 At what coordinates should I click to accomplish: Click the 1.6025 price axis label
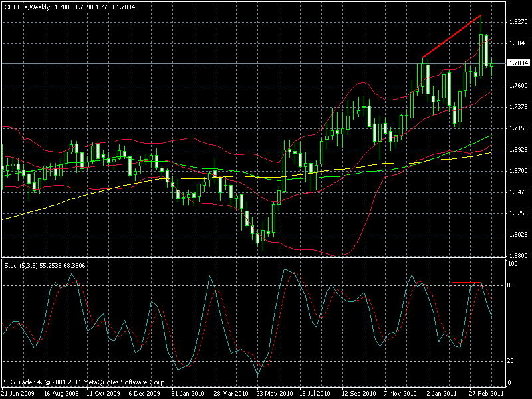tap(519, 235)
